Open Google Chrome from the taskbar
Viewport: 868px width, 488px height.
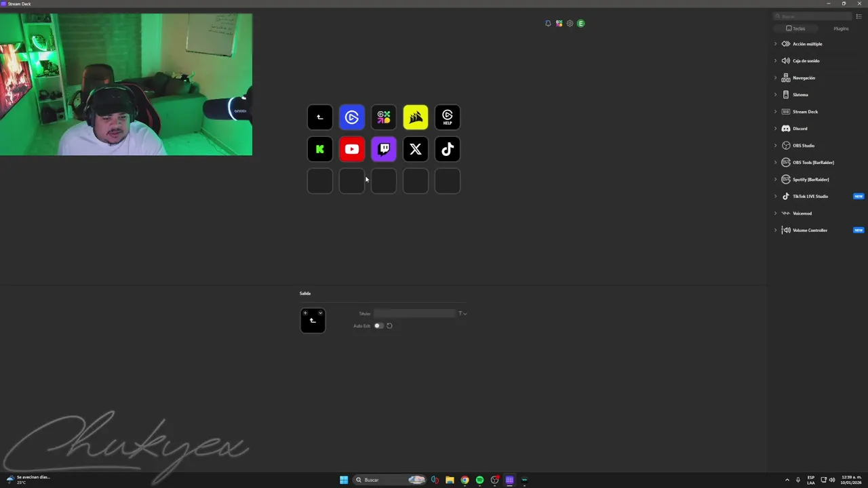click(x=465, y=480)
